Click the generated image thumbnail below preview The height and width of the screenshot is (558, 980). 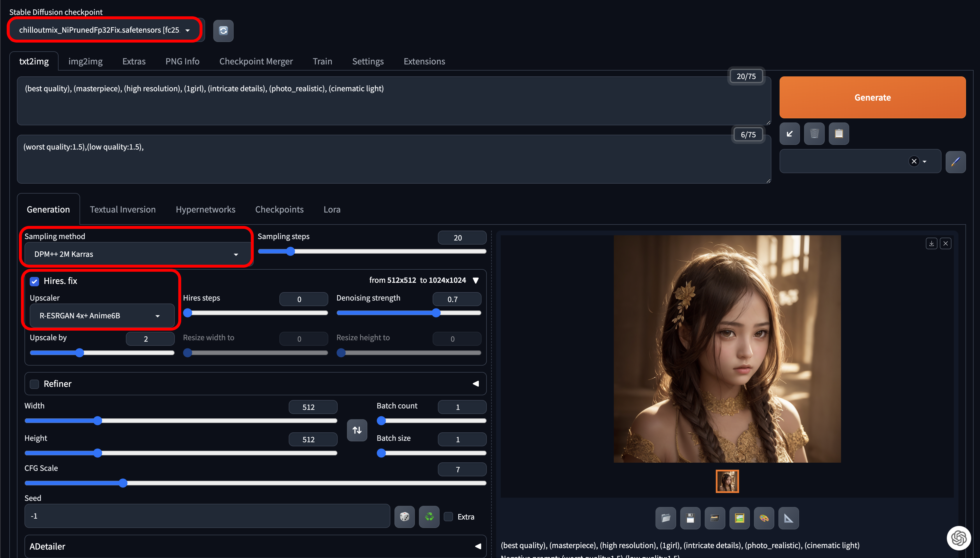727,481
